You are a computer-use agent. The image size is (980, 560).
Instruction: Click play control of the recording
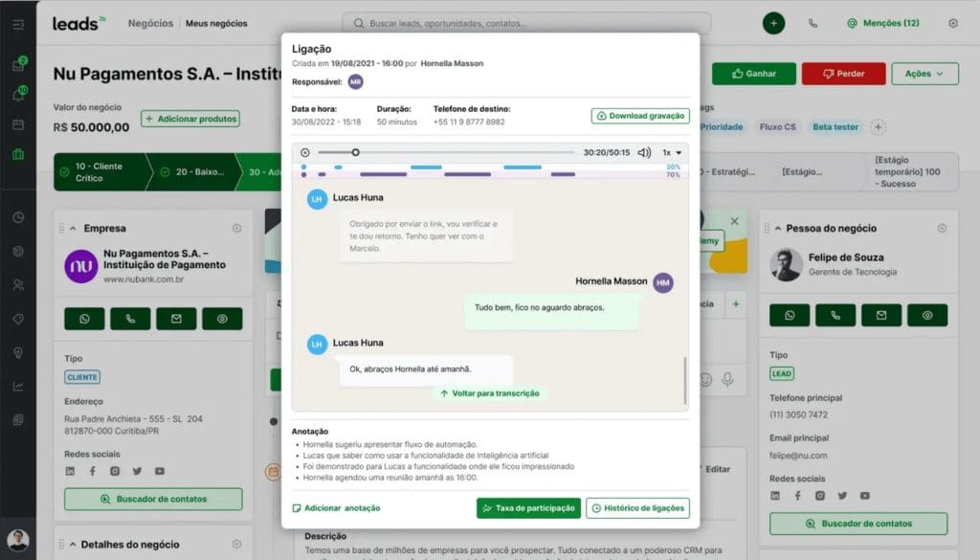coord(305,152)
